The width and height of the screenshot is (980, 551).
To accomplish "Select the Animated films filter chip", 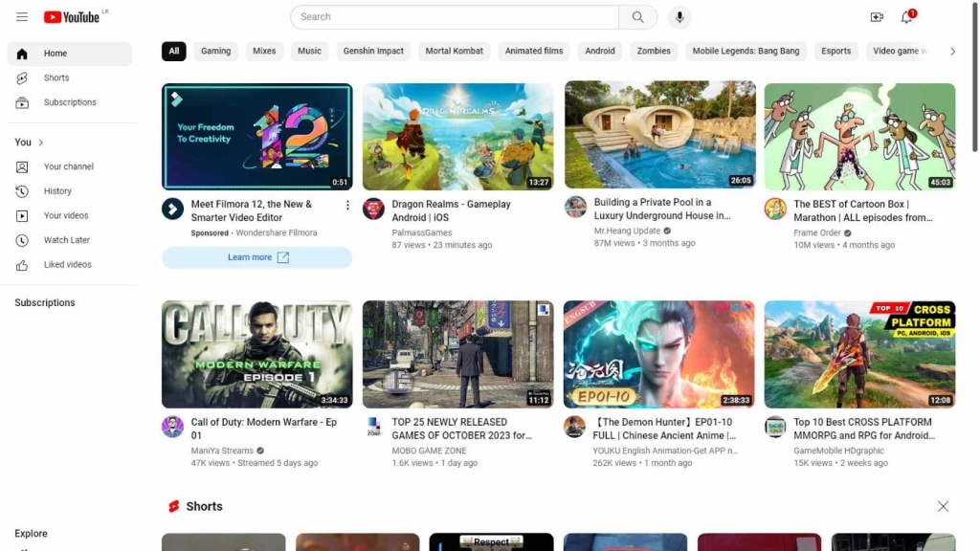I will click(x=534, y=52).
